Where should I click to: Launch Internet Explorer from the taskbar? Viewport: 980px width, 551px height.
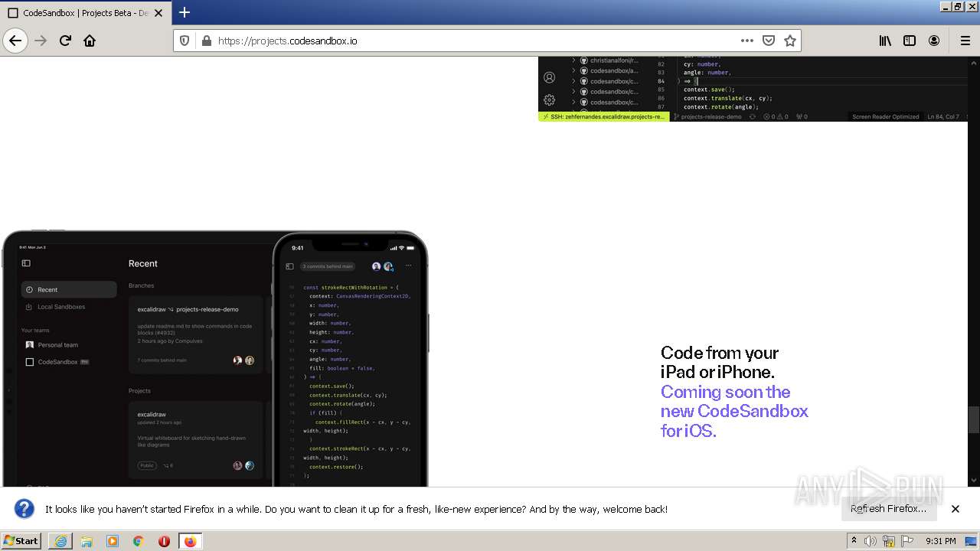coord(60,541)
